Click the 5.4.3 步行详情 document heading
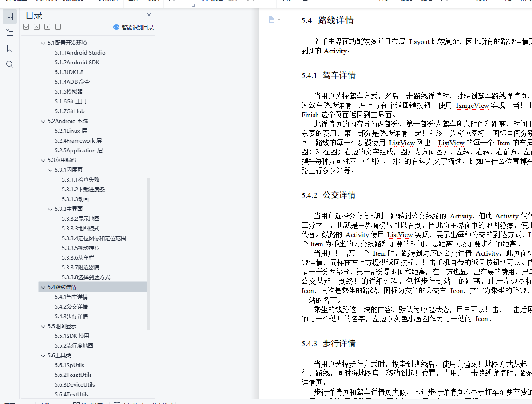The image size is (532, 404). pos(329,344)
